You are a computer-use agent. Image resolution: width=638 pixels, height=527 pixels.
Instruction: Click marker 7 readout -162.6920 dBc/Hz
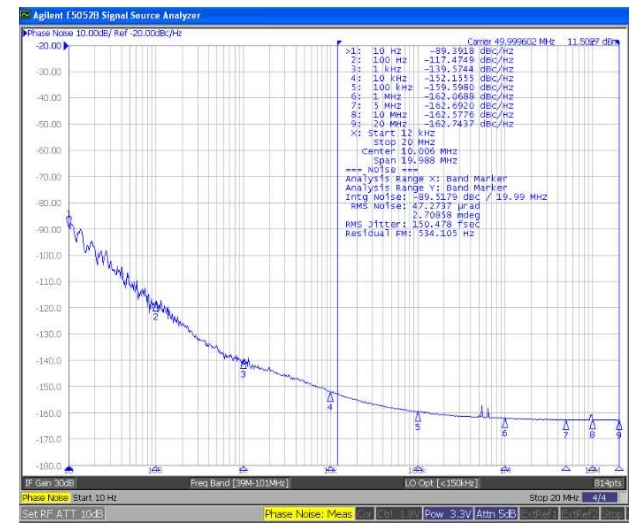pos(469,106)
